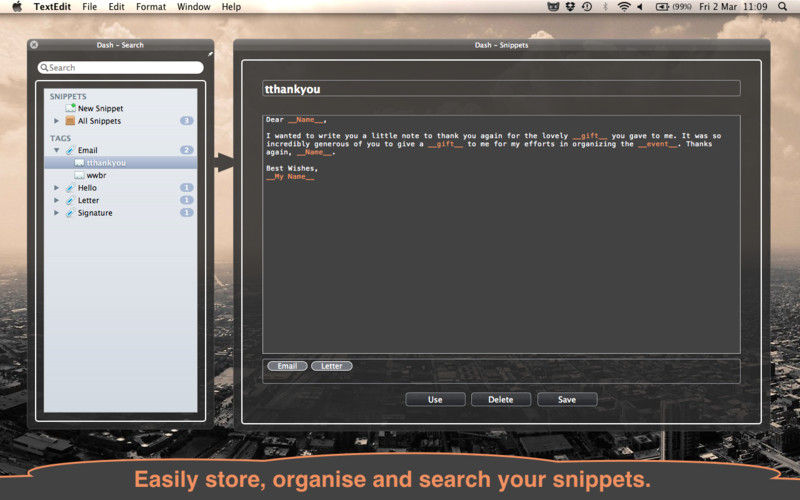Image resolution: width=800 pixels, height=500 pixels.
Task: Click the wwbr snippet icon
Action: 79,175
